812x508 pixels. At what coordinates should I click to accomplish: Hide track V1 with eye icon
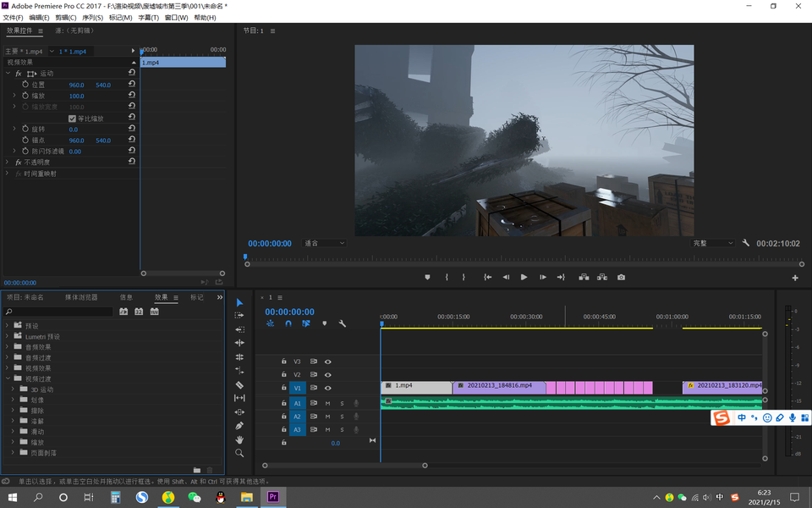pyautogui.click(x=328, y=388)
